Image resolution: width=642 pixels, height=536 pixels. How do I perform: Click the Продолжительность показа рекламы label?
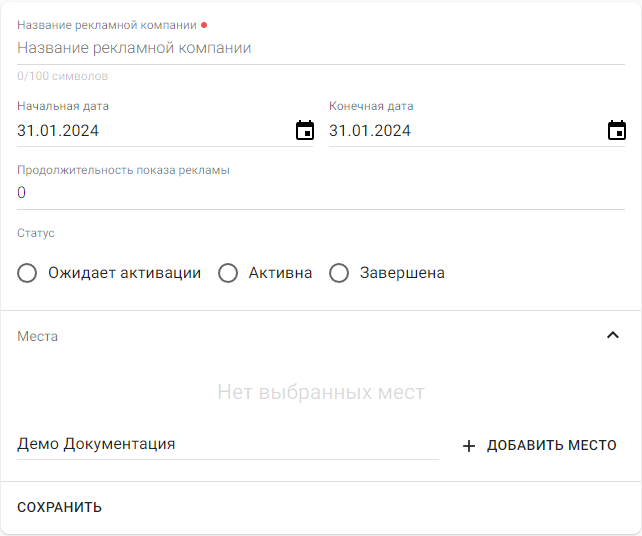coord(123,170)
